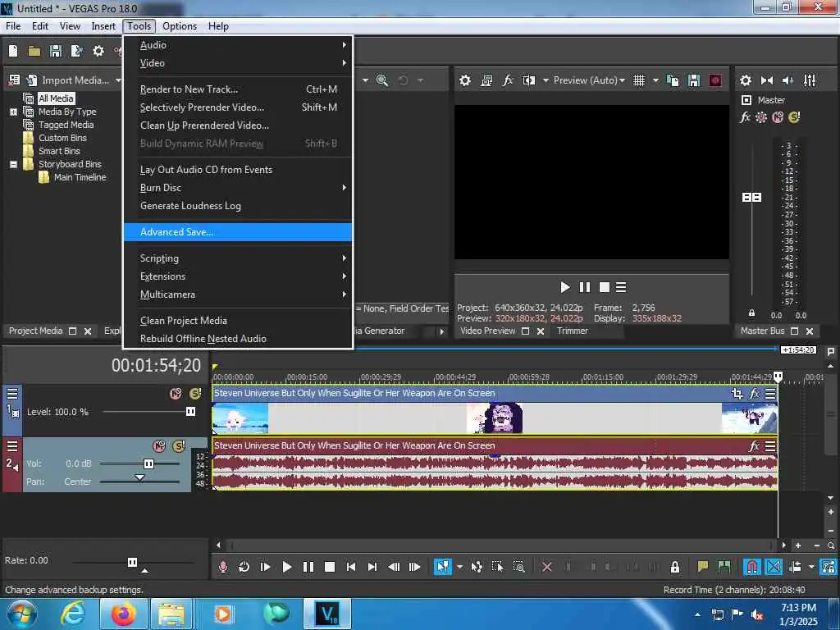Open the Burn Disc submenu
The width and height of the screenshot is (840, 630).
(x=238, y=188)
